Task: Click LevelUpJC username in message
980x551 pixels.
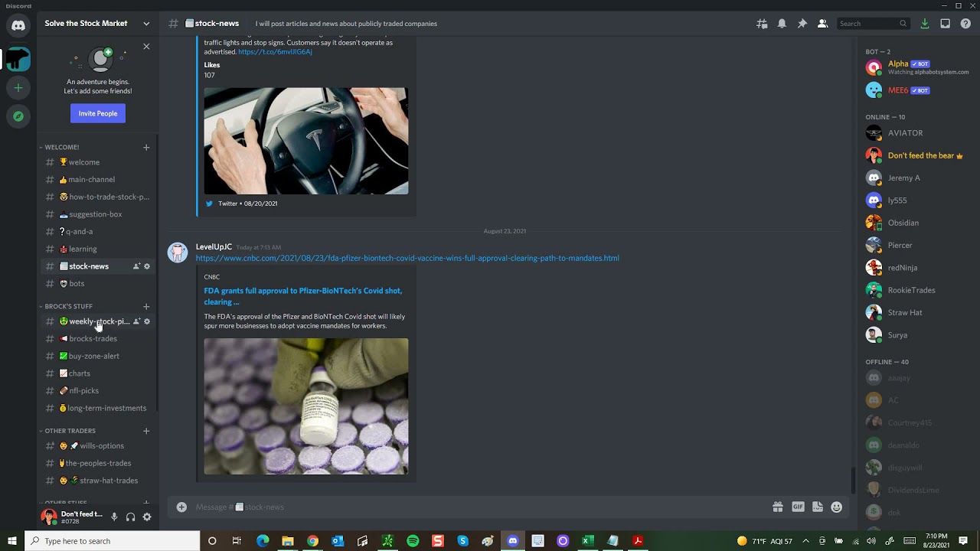Action: pos(214,247)
